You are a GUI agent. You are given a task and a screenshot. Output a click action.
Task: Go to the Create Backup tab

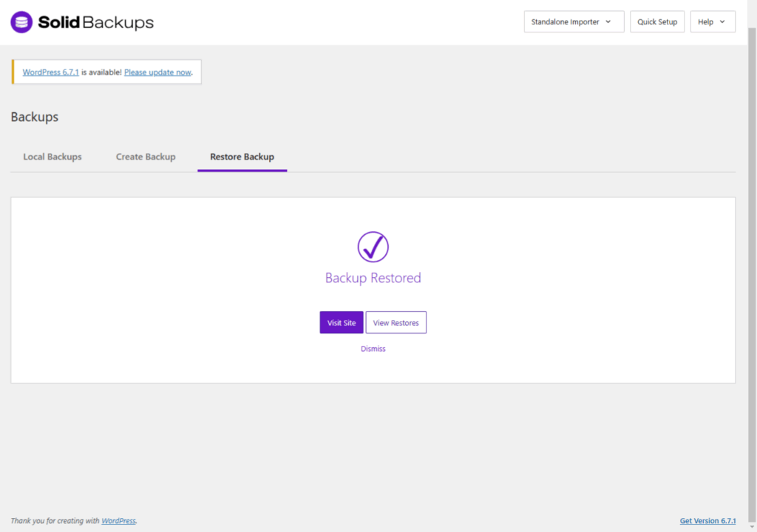tap(146, 157)
